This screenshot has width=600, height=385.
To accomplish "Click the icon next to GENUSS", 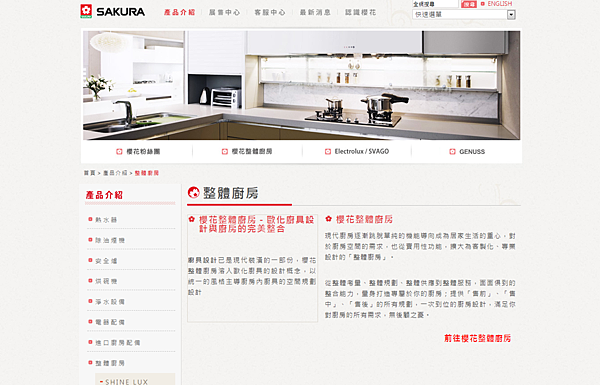I will [452, 152].
